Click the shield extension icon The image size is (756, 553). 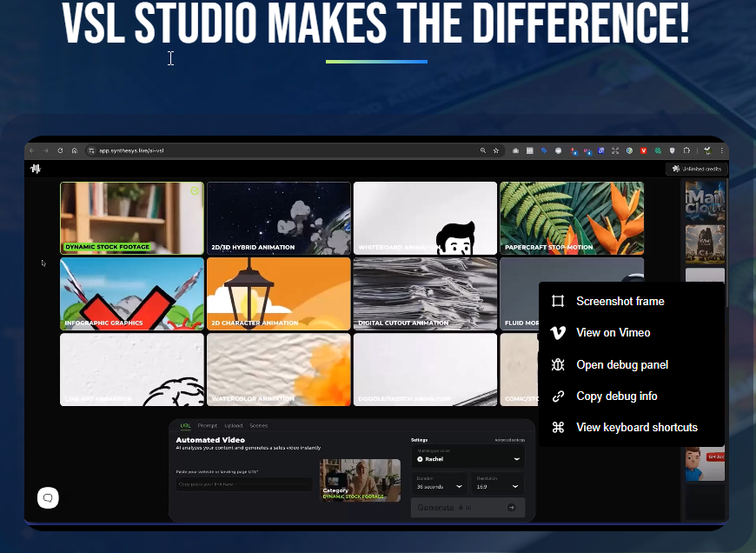coord(672,150)
